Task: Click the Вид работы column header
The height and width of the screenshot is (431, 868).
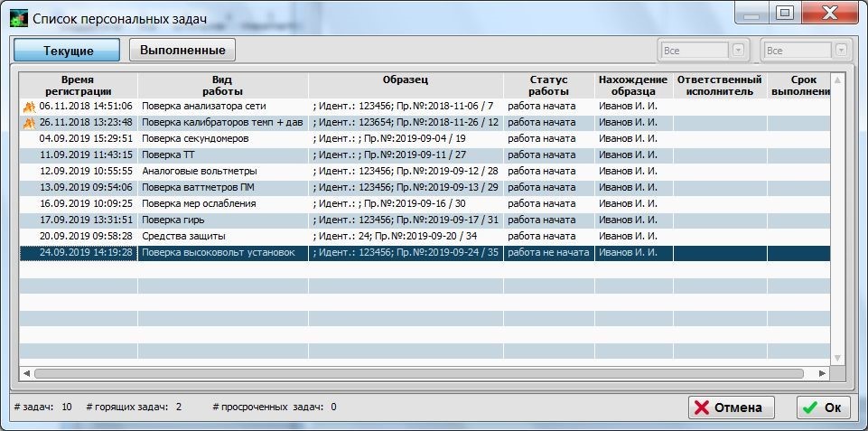Action: pos(222,85)
